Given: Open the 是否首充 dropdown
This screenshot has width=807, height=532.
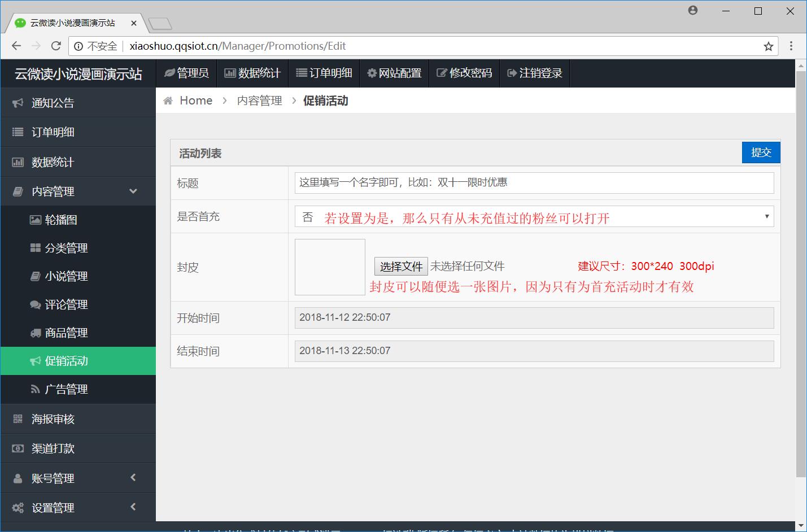Looking at the screenshot, I should click(x=534, y=216).
